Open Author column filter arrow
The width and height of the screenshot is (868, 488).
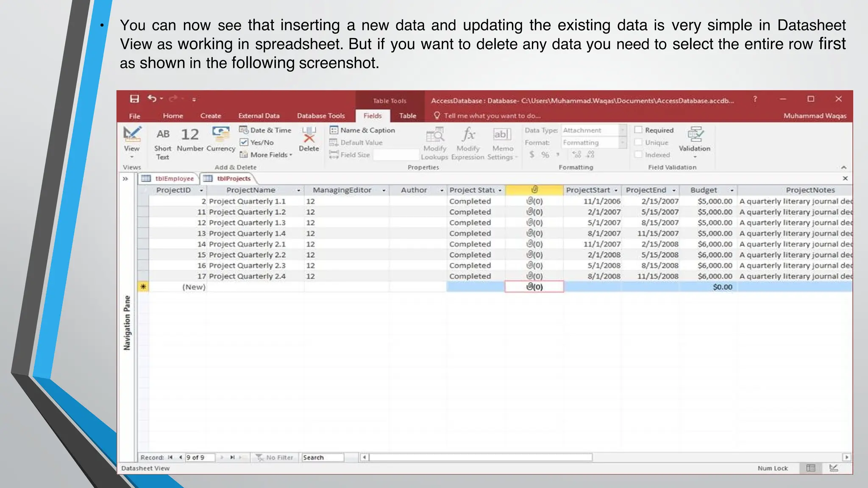click(441, 190)
